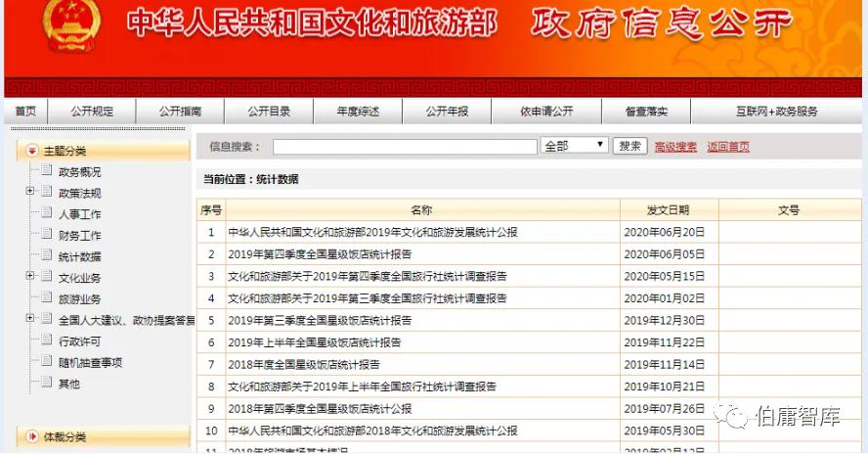
Task: Click the document icon beside 旅游业务
Action: pos(47,297)
